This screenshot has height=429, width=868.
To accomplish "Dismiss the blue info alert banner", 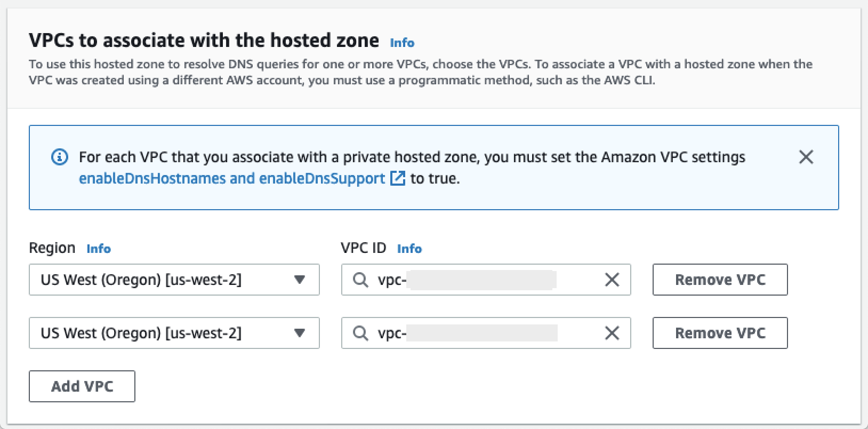I will (x=806, y=157).
